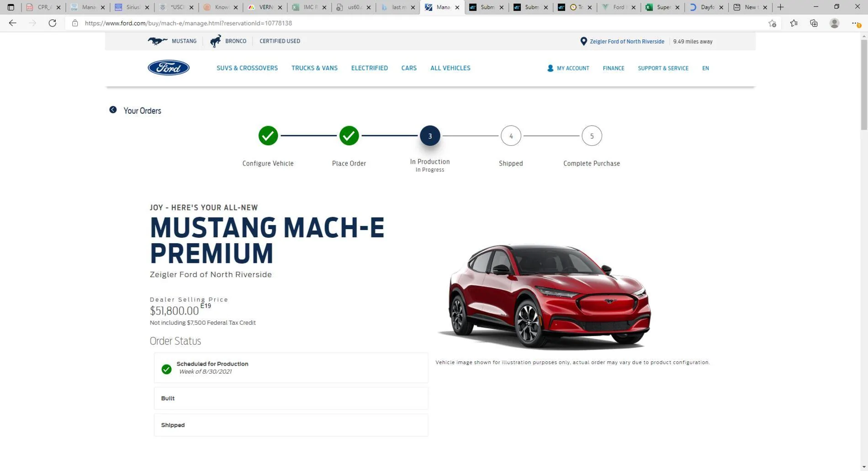Viewport: 868px width, 471px height.
Task: Open Zeigler Ford of North Riverside dealer link
Action: point(627,42)
